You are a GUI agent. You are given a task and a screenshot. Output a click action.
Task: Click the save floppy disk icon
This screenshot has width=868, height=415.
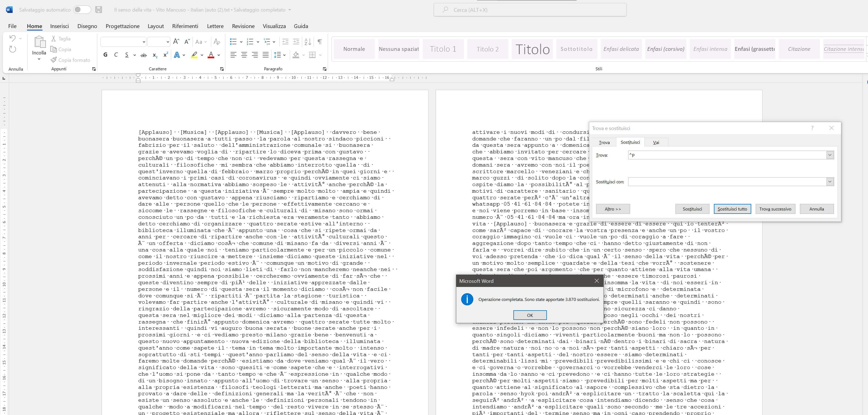(x=98, y=10)
